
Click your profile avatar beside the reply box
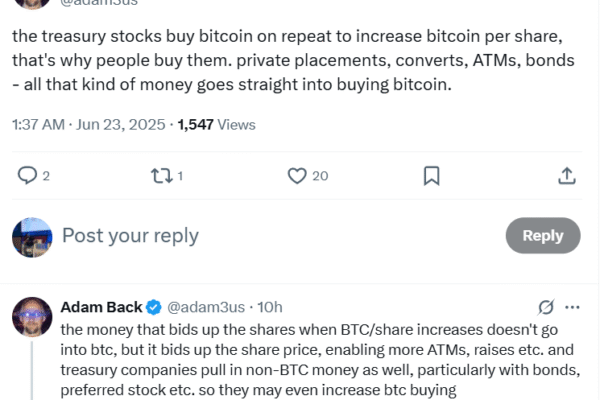[32, 237]
